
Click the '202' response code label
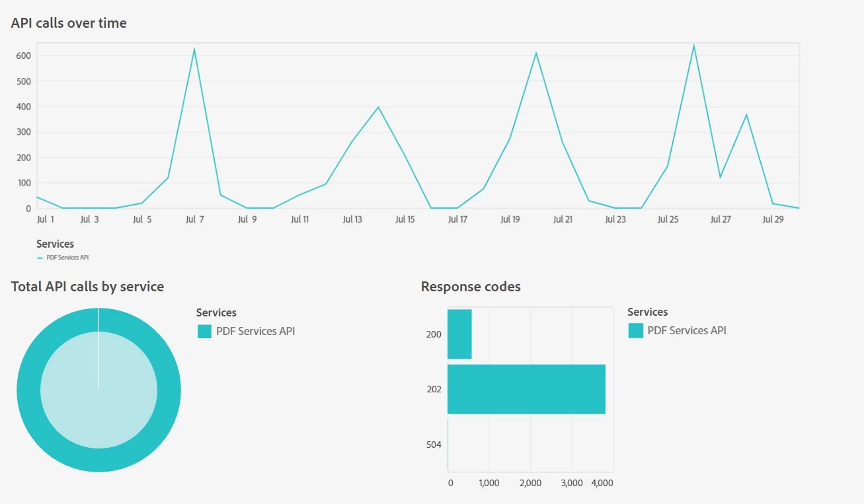[434, 389]
